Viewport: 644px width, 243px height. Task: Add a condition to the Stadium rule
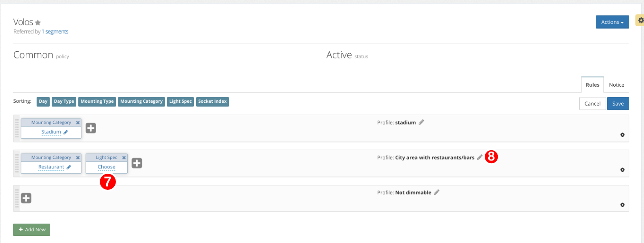pyautogui.click(x=91, y=128)
